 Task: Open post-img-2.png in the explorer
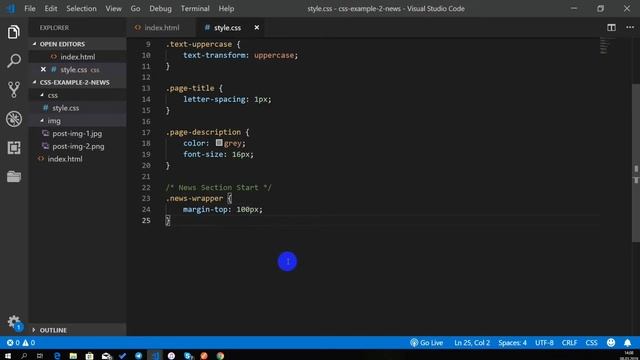(77, 146)
